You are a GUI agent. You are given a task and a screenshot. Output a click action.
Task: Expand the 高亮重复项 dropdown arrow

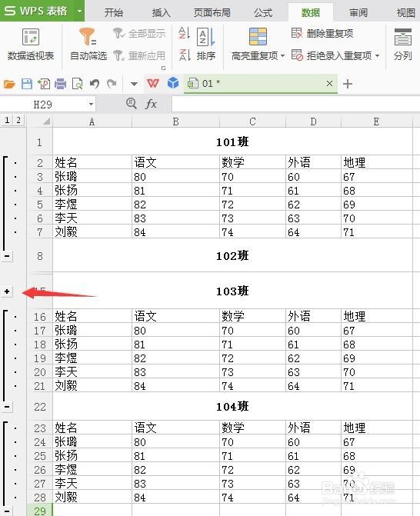(x=283, y=56)
